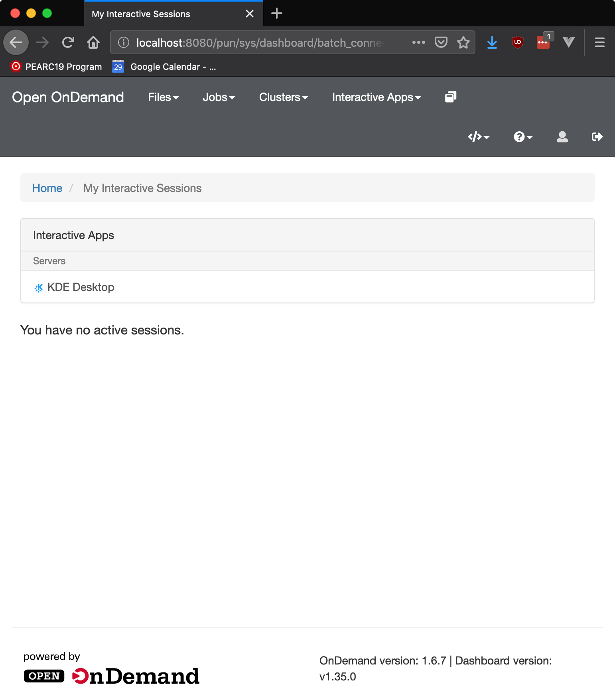Click the address bar URL field
Image resolution: width=615 pixels, height=700 pixels.
(x=259, y=42)
